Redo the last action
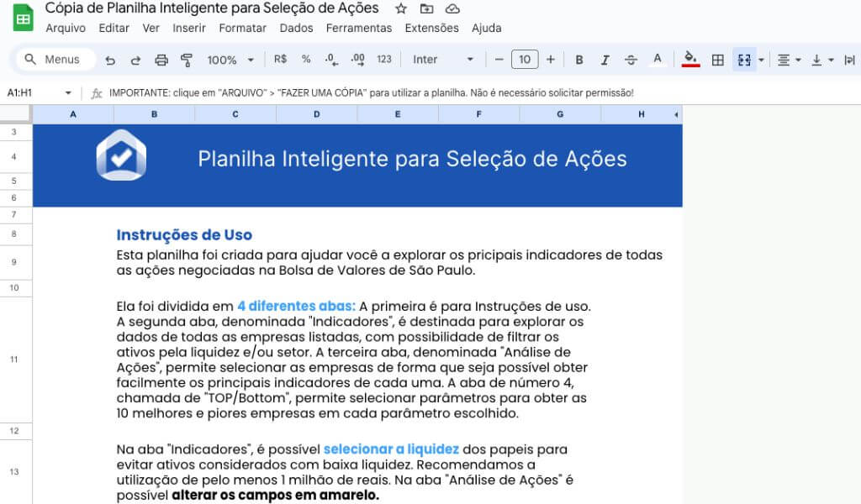This screenshot has width=861, height=504. tap(135, 60)
